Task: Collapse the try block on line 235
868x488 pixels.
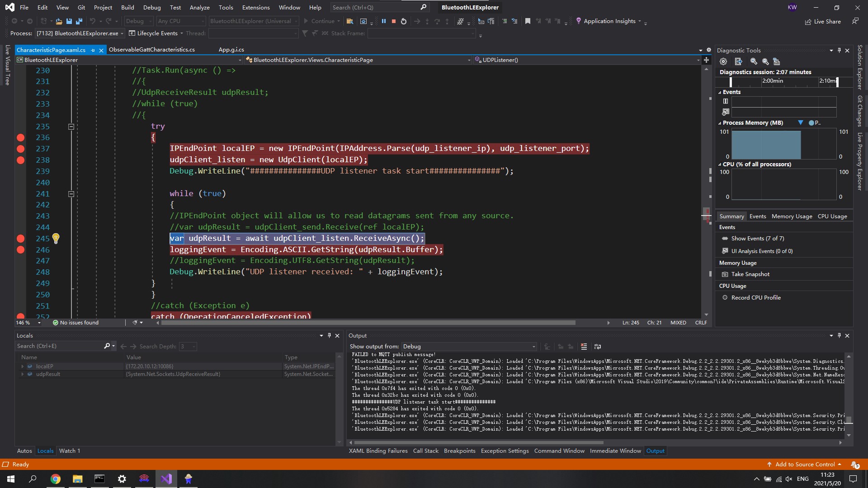Action: 71,127
